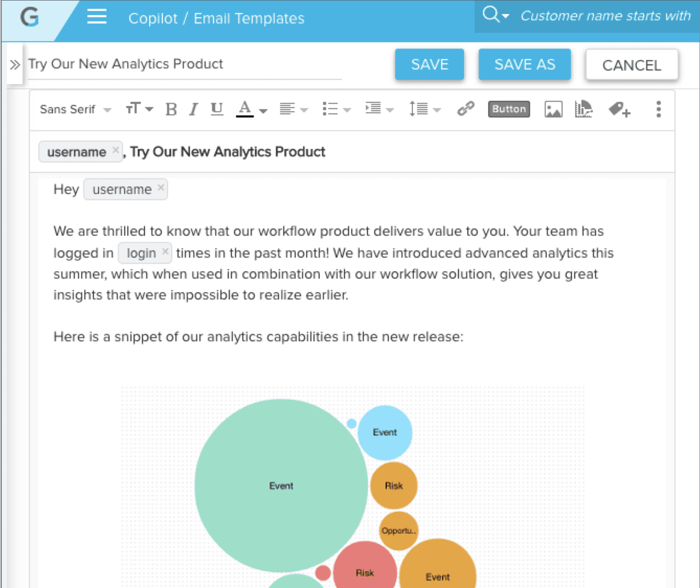Toggle underline formatting
This screenshot has height=588, width=700.
(x=217, y=109)
